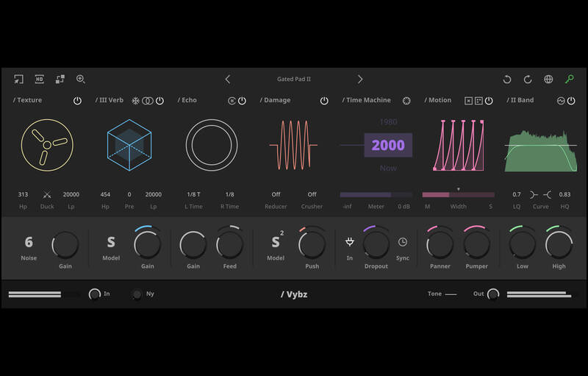Click the circled R icon in Echo
The width and height of the screenshot is (588, 376).
pos(232,101)
